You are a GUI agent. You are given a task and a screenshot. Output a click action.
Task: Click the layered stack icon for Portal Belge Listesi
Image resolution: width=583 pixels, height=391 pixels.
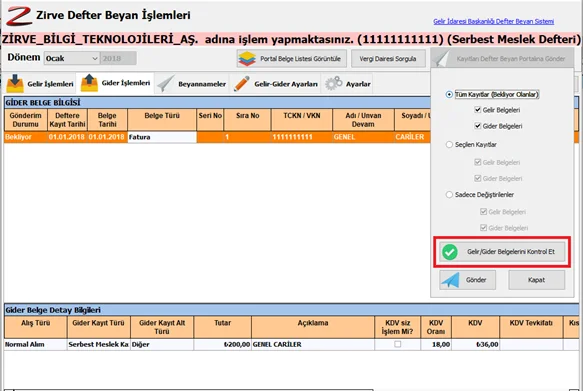pos(247,59)
